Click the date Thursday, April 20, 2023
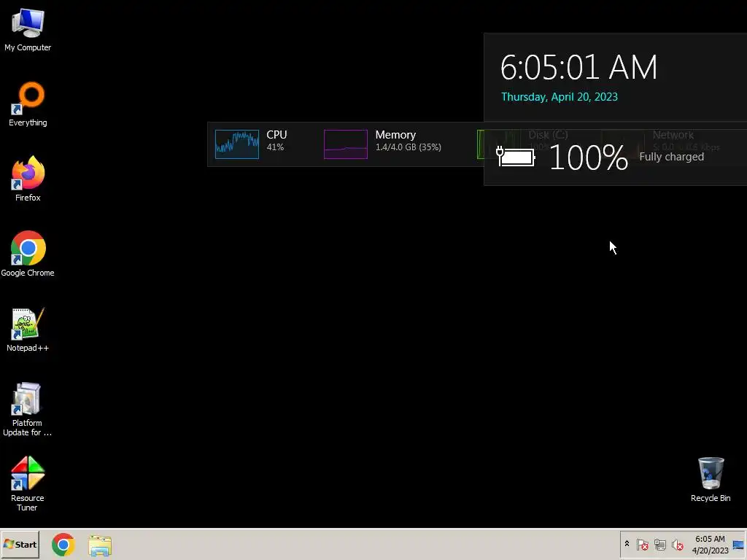Image resolution: width=747 pixels, height=560 pixels. pos(560,97)
